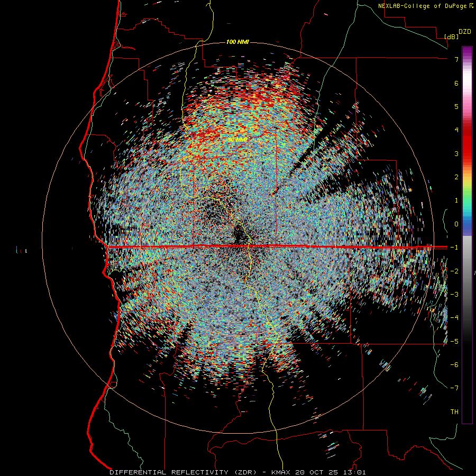This screenshot has height=476, width=476.
Task: Select the DZD legend title
Action: 465,32
